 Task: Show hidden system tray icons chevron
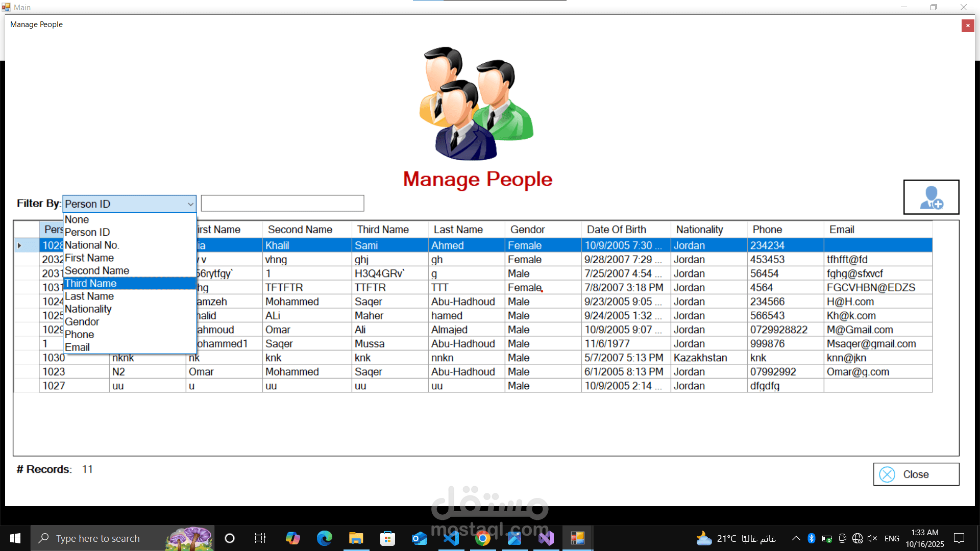click(796, 538)
